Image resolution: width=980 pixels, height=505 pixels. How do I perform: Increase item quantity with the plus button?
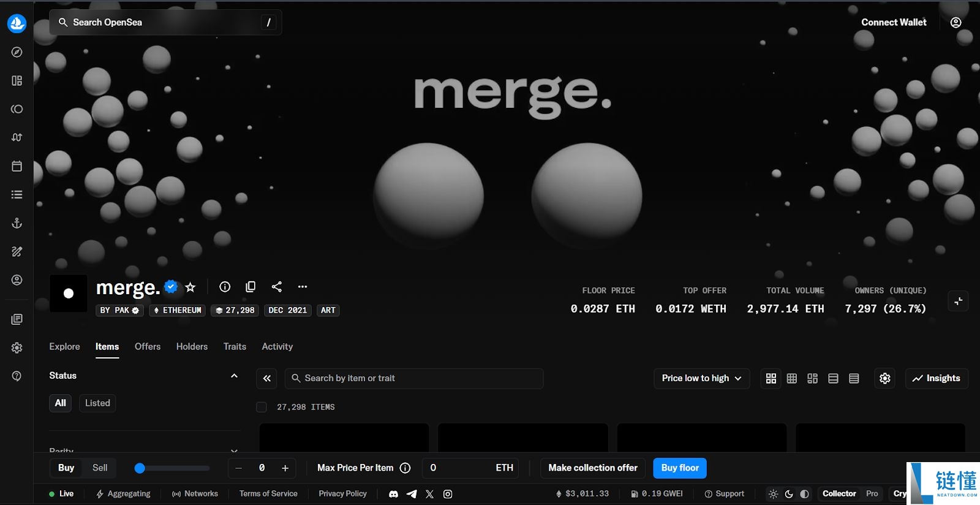[285, 468]
